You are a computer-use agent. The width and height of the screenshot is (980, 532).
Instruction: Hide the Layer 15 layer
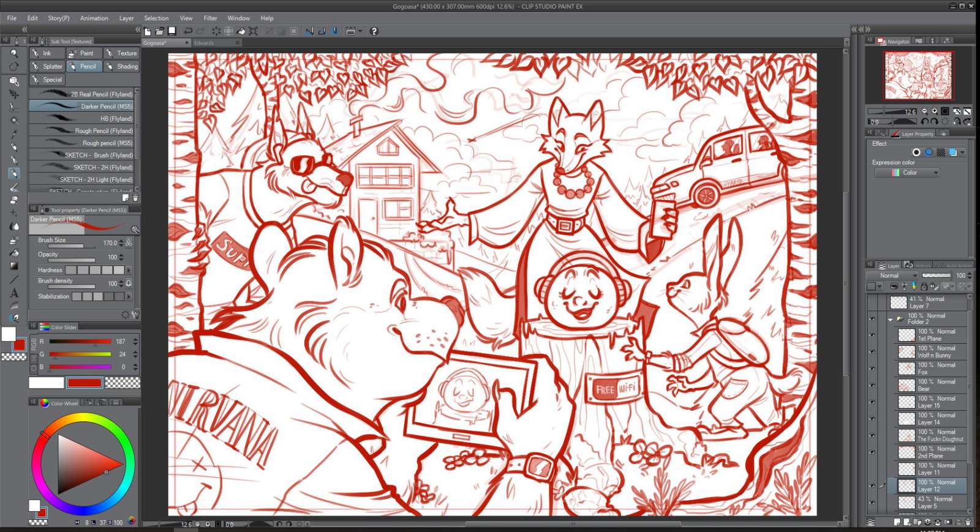point(872,402)
